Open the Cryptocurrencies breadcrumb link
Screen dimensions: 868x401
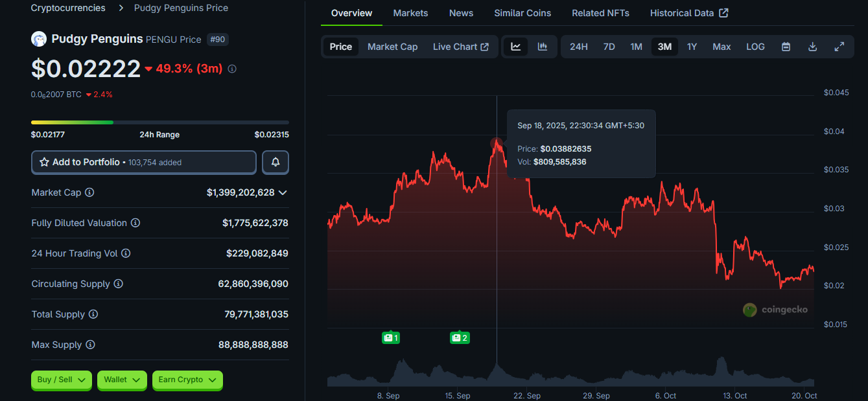pos(68,8)
